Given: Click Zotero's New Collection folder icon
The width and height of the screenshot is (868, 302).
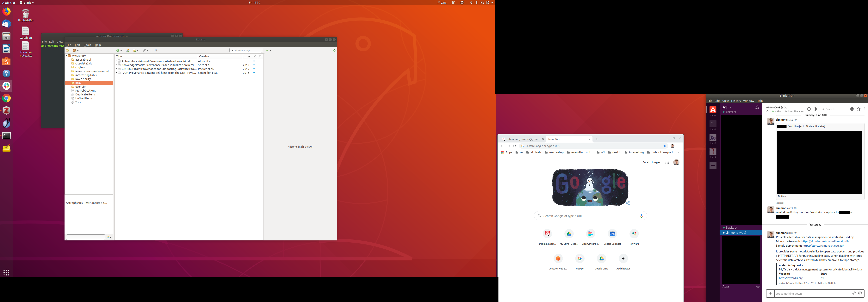Looking at the screenshot, I should [x=68, y=51].
